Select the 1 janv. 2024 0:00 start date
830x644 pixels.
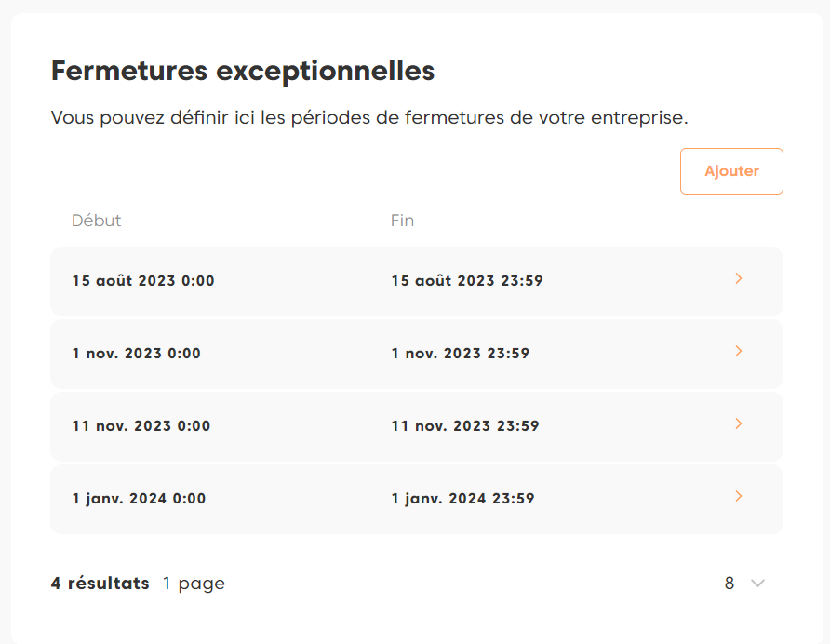[x=140, y=498]
